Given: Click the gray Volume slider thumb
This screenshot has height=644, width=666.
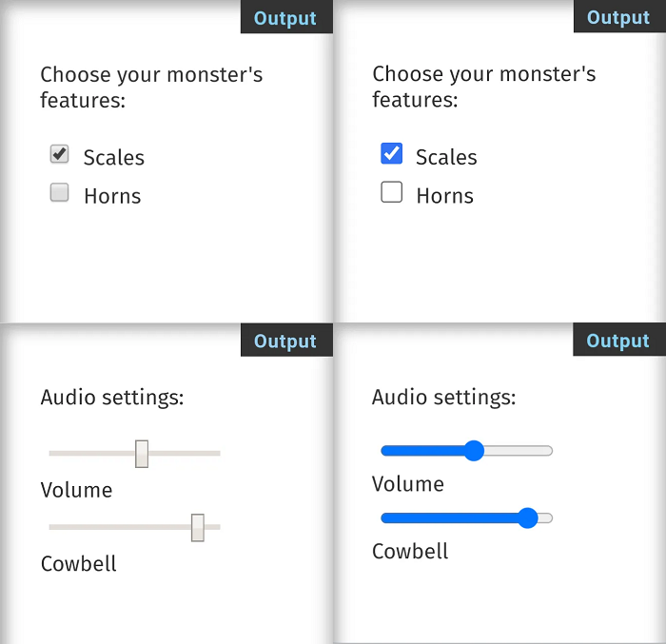Looking at the screenshot, I should coord(142,454).
